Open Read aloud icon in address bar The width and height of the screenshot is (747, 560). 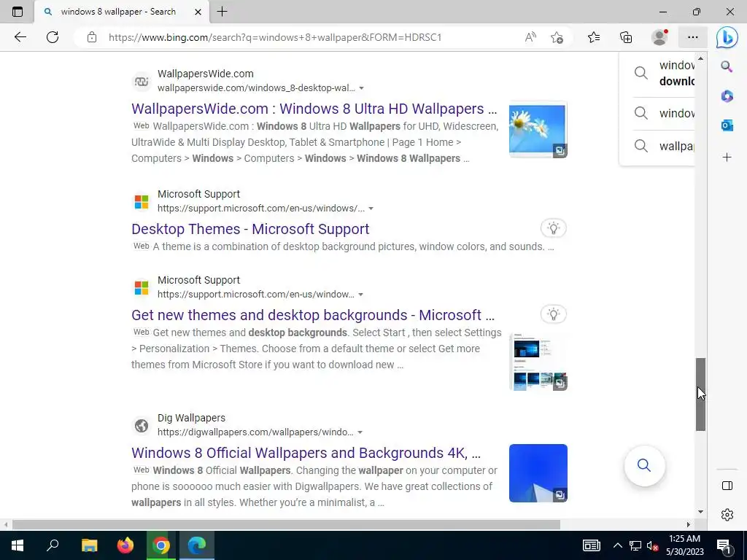(x=530, y=37)
